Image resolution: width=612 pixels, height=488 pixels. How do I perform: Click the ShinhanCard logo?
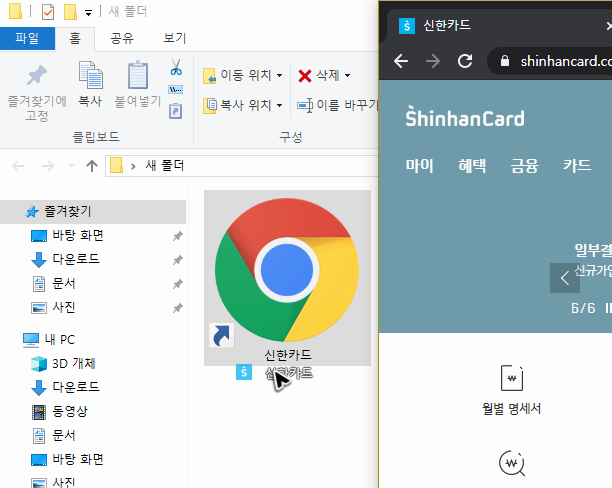(x=464, y=116)
